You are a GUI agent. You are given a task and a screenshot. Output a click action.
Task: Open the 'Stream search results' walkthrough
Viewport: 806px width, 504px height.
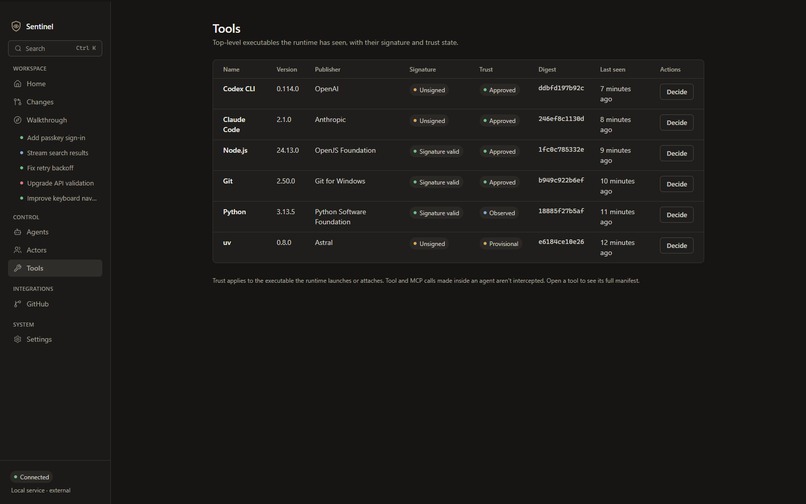(x=57, y=153)
